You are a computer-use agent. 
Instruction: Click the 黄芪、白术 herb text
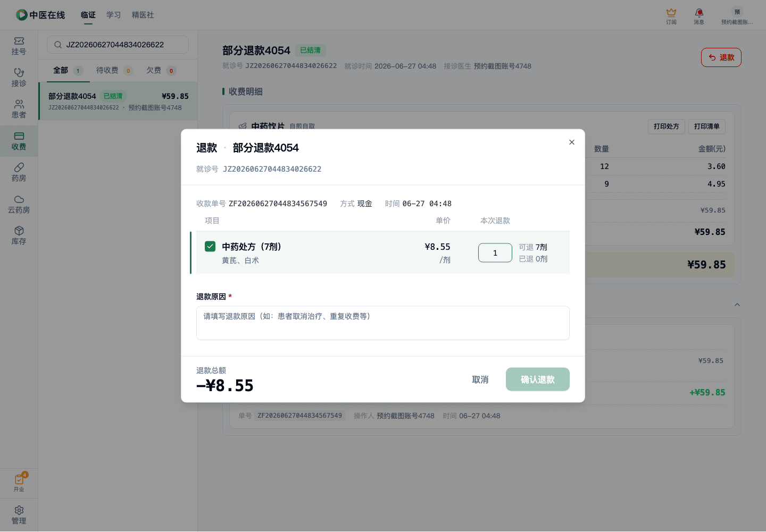point(240,260)
